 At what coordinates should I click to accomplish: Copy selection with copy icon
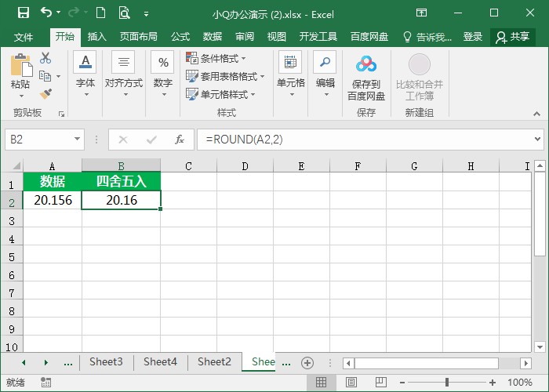(x=45, y=76)
